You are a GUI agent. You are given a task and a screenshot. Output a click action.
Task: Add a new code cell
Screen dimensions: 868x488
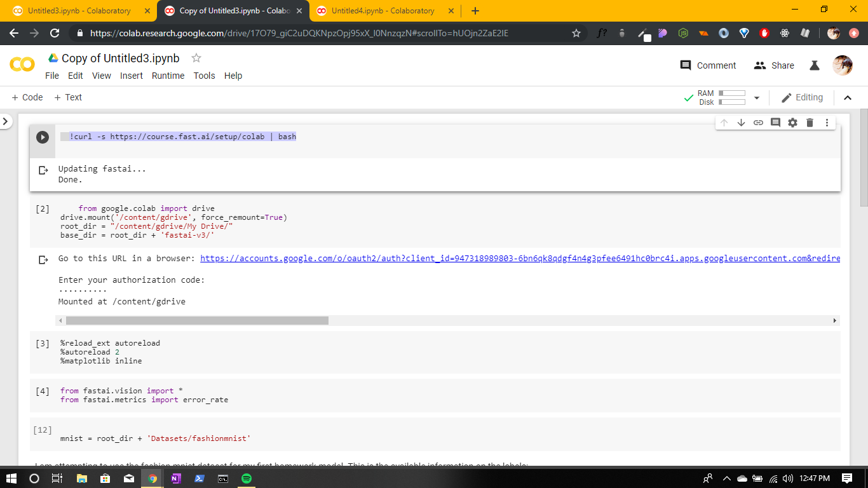27,97
